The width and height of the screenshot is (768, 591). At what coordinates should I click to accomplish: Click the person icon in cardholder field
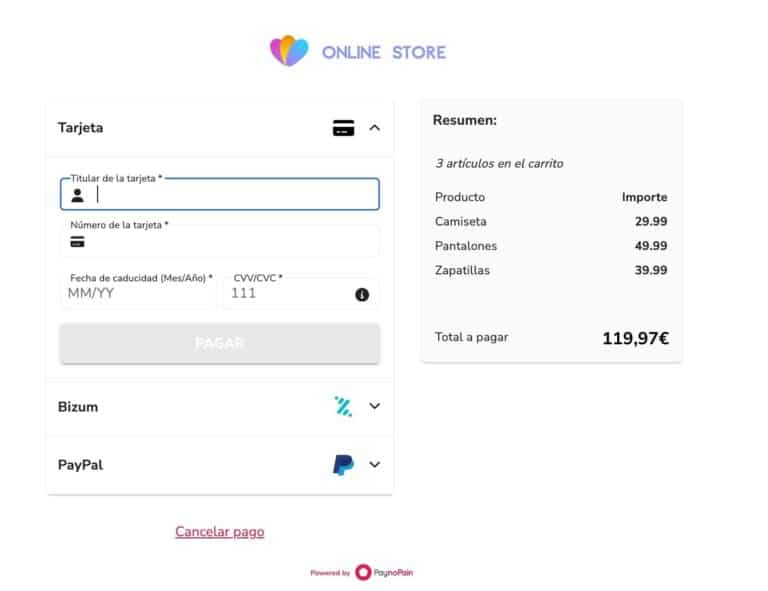[x=77, y=195]
